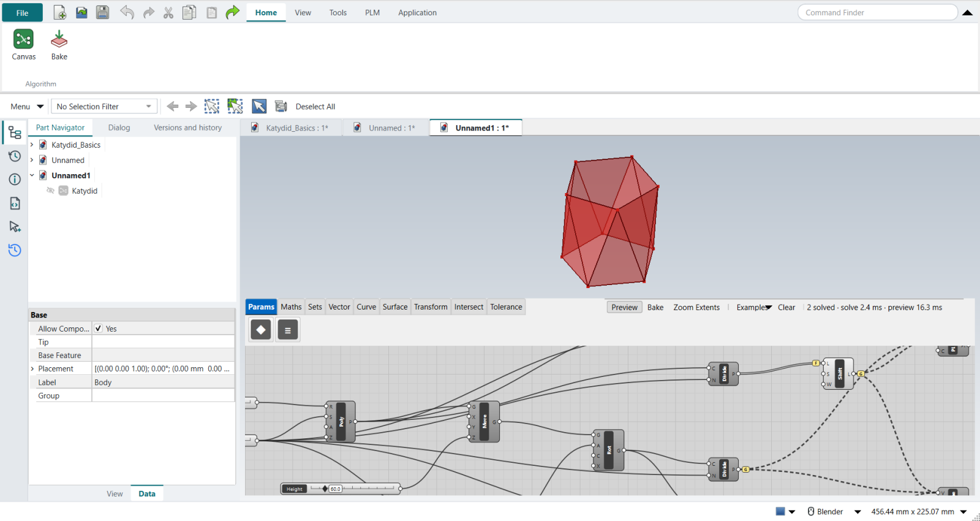This screenshot has height=521, width=980.
Task: Expand the Katydid_Basics tree node
Action: [32, 145]
